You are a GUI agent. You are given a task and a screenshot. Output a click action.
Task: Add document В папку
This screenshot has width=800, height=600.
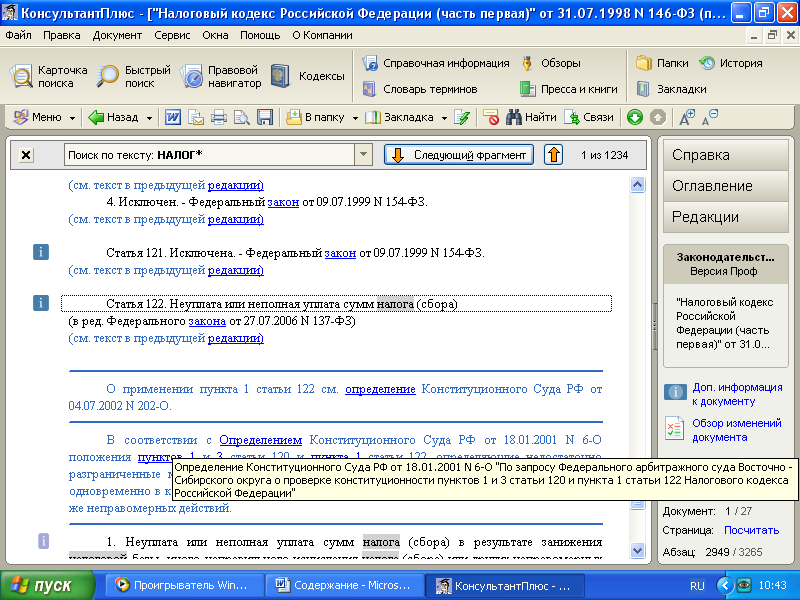316,117
